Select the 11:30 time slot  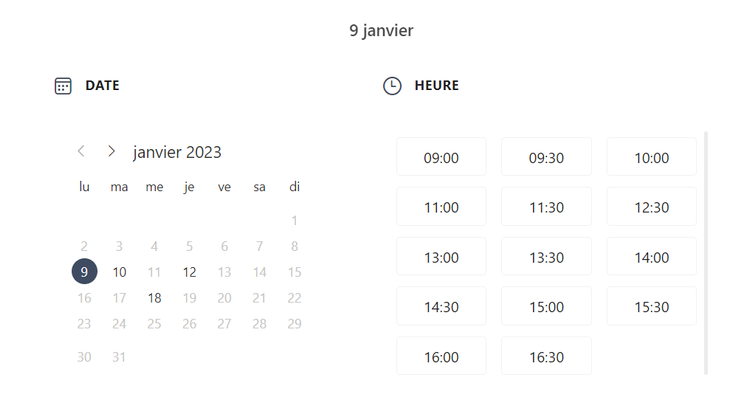546,207
